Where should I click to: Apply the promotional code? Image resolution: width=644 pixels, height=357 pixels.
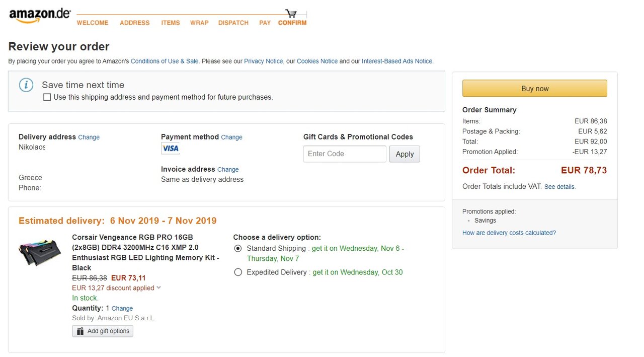[x=405, y=154]
